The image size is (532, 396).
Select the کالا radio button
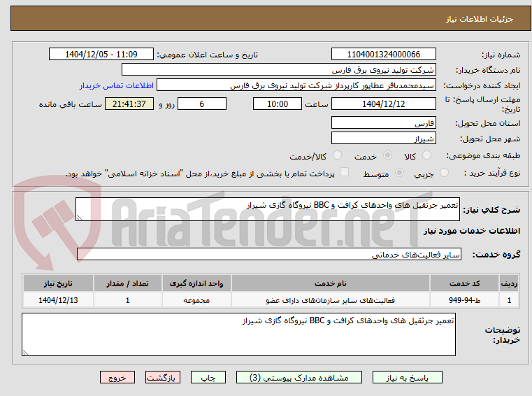pos(426,155)
